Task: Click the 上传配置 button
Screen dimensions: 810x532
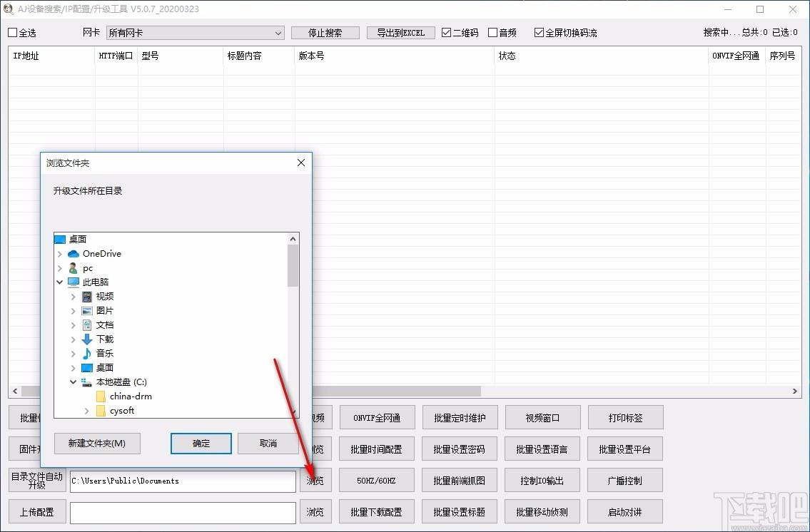Action: click(37, 512)
